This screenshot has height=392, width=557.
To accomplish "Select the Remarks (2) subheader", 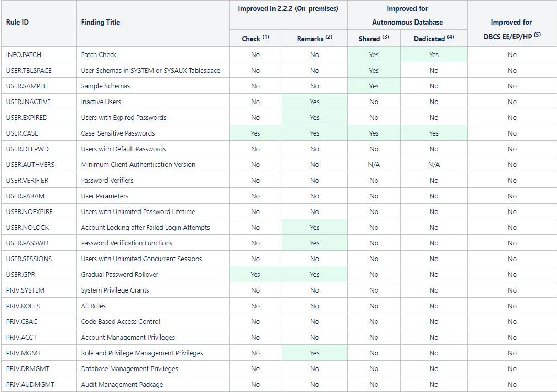I will click(x=314, y=38).
